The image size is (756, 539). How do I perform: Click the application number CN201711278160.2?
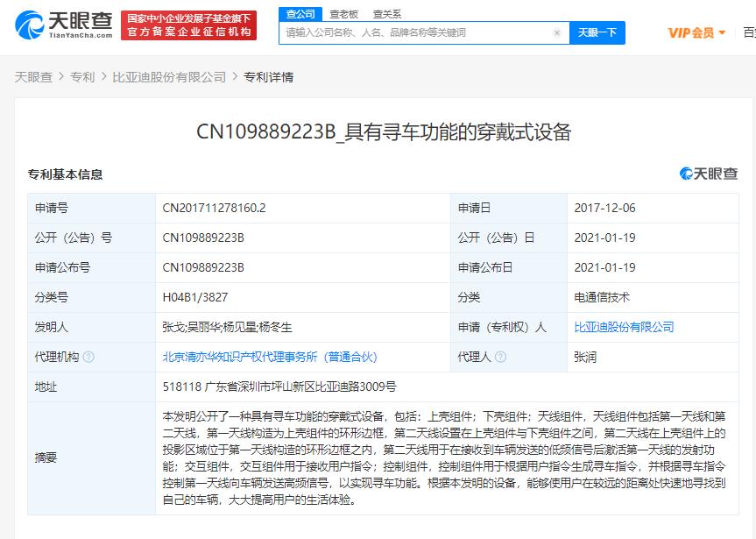[214, 208]
